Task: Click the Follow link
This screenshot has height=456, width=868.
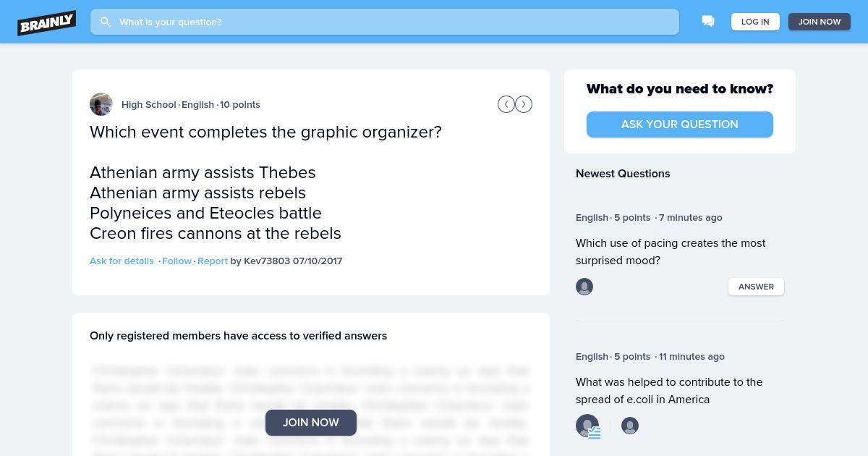Action: [x=176, y=261]
